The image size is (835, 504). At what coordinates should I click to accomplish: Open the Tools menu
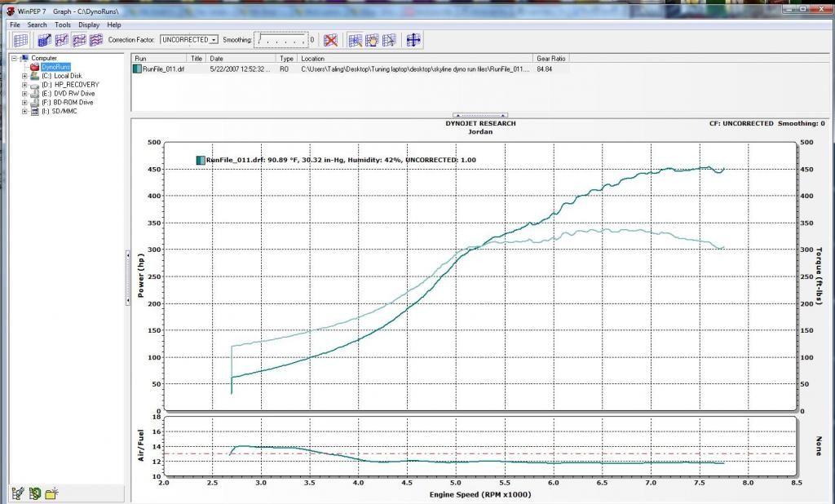point(61,24)
